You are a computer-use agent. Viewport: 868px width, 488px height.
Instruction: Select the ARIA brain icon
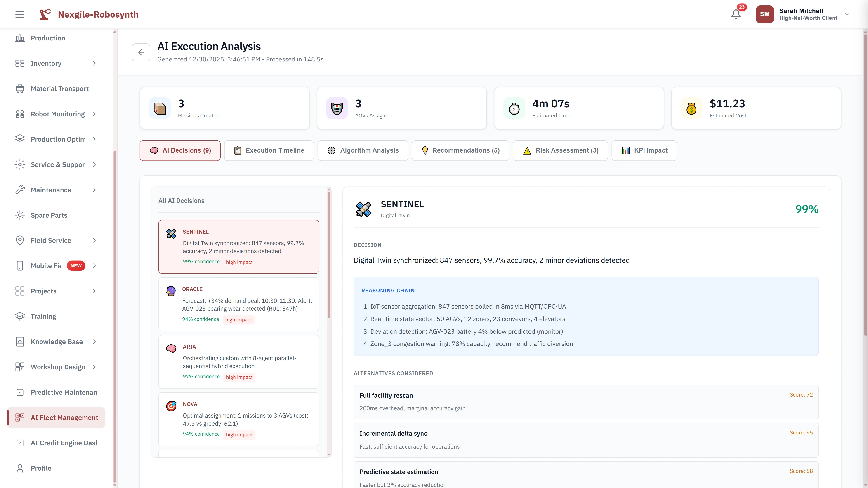171,348
